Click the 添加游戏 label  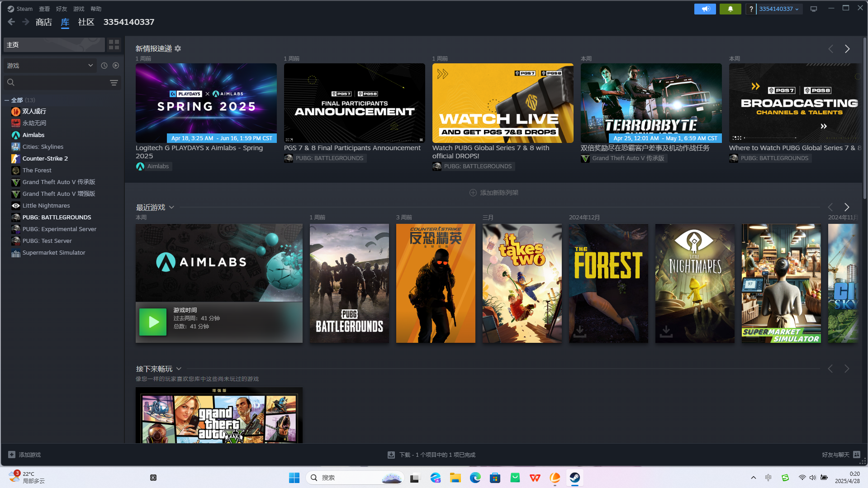tap(30, 455)
